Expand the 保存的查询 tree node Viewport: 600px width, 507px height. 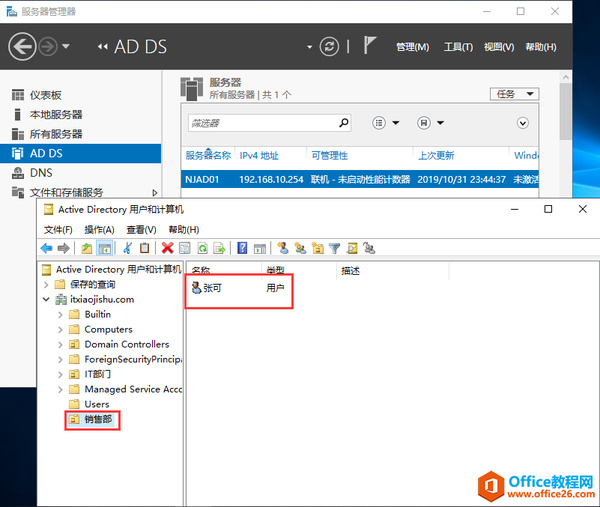[46, 285]
